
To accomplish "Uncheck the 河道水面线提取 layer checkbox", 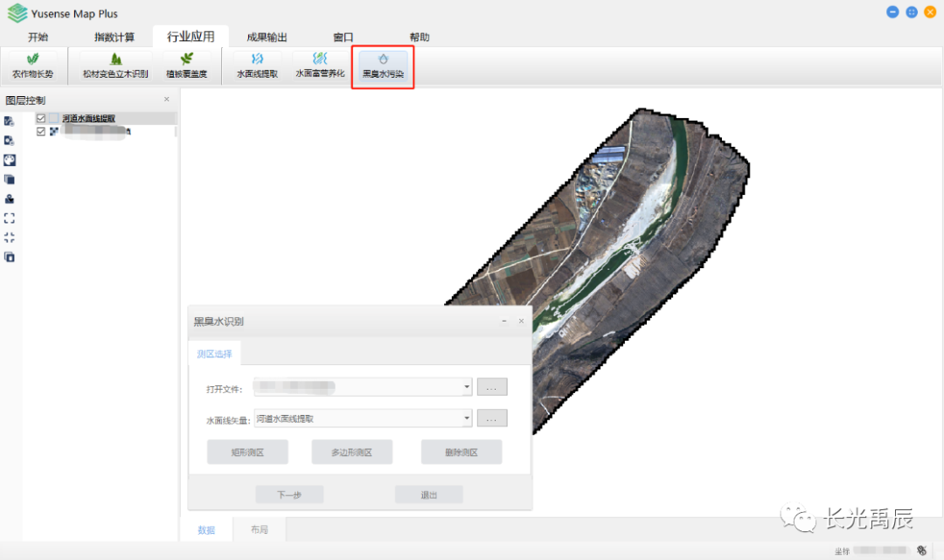I will [x=41, y=118].
